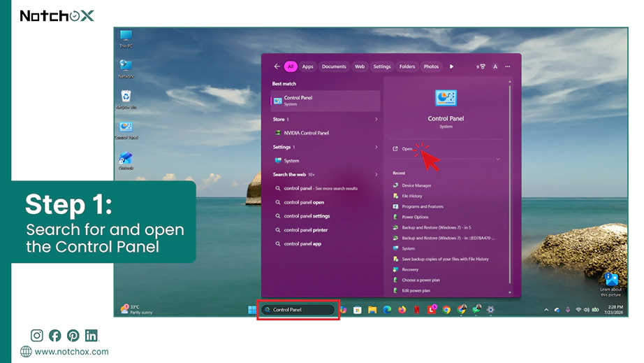The width and height of the screenshot is (644, 363).
Task: Open recent item File History
Action: click(412, 196)
